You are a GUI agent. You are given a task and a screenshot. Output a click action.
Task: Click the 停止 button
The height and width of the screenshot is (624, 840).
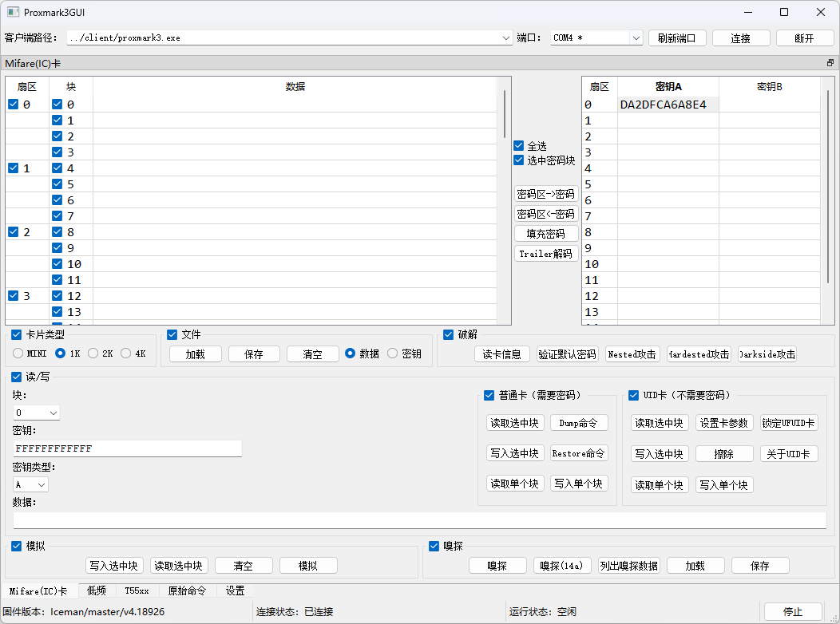pyautogui.click(x=793, y=612)
